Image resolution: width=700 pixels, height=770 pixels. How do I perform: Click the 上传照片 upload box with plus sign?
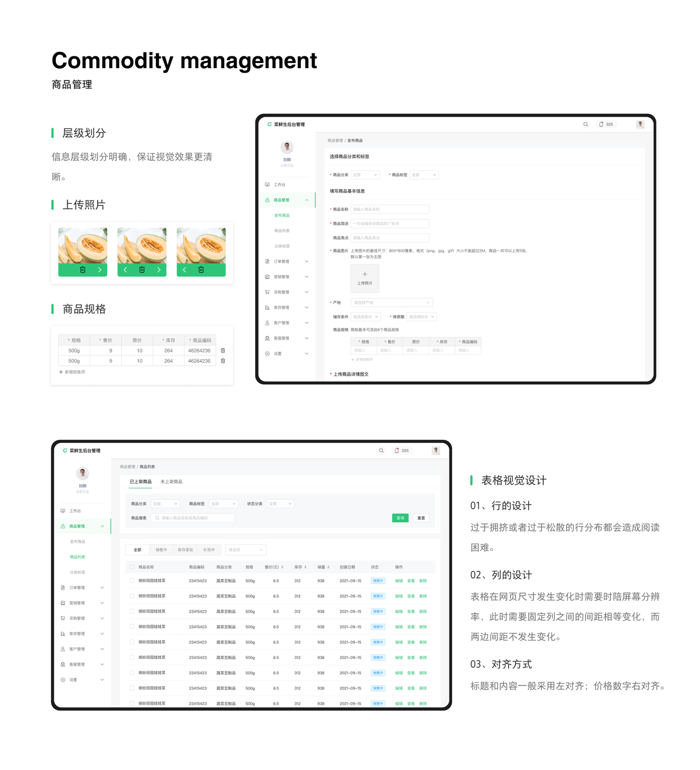[365, 278]
